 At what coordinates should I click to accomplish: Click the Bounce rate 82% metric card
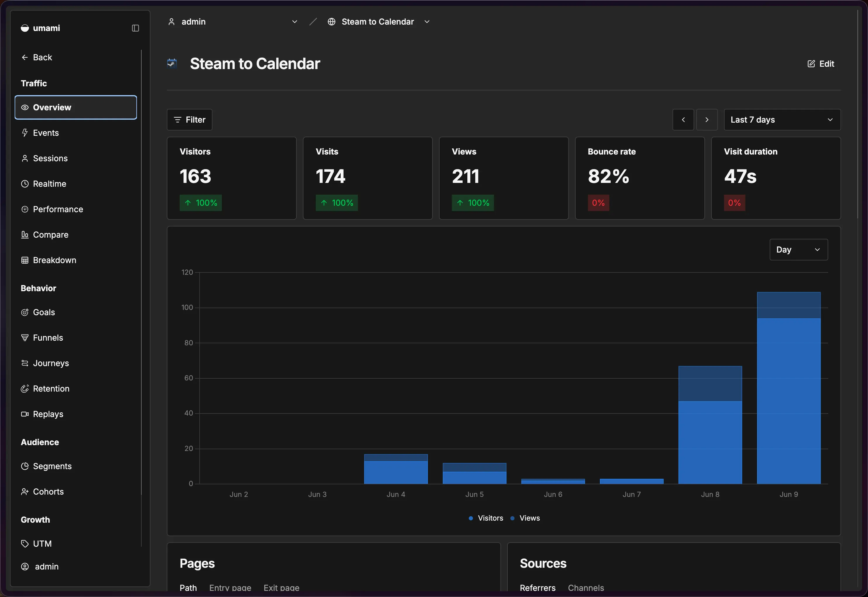coord(640,178)
